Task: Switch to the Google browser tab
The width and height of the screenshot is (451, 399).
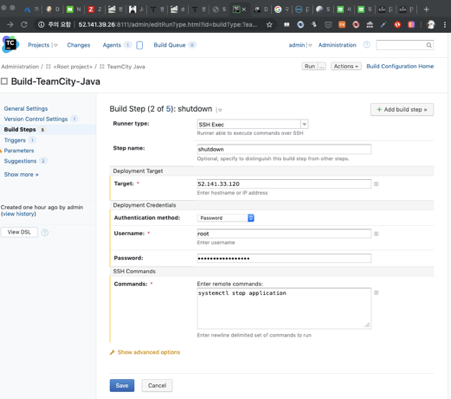Action: click(282, 9)
